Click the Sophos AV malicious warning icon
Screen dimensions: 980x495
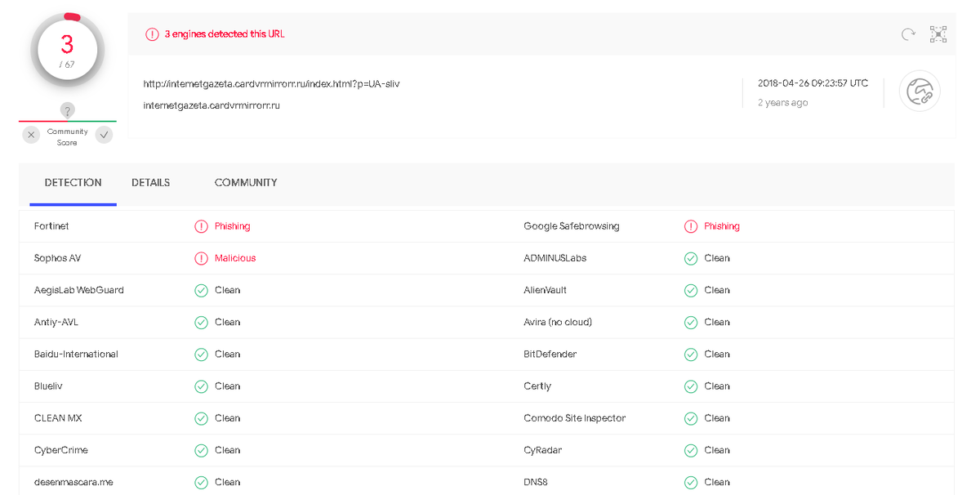click(x=201, y=258)
